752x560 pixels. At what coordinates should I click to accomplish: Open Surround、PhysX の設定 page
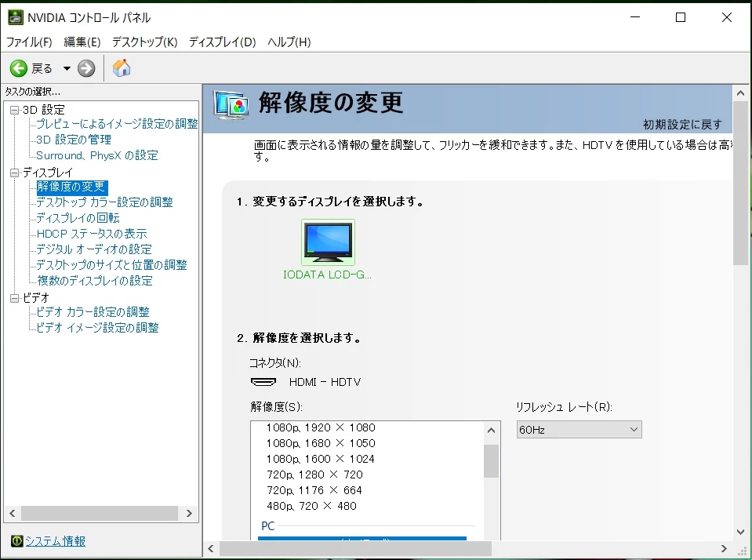(x=97, y=155)
